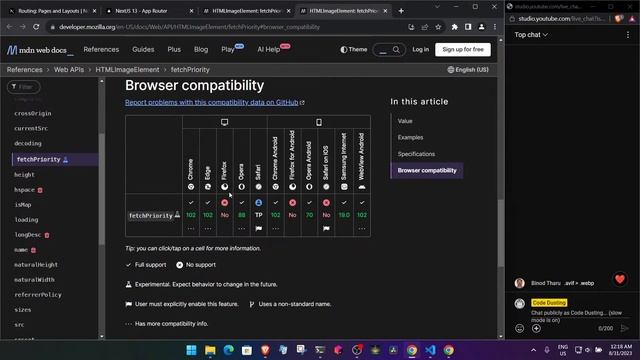Open a new browser tab
The image size is (640, 360).
pyautogui.click(x=401, y=11)
